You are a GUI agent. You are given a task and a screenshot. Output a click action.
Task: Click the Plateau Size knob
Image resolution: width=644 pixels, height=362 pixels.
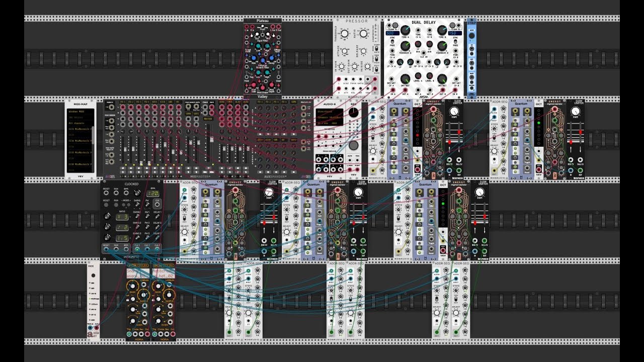(253, 58)
